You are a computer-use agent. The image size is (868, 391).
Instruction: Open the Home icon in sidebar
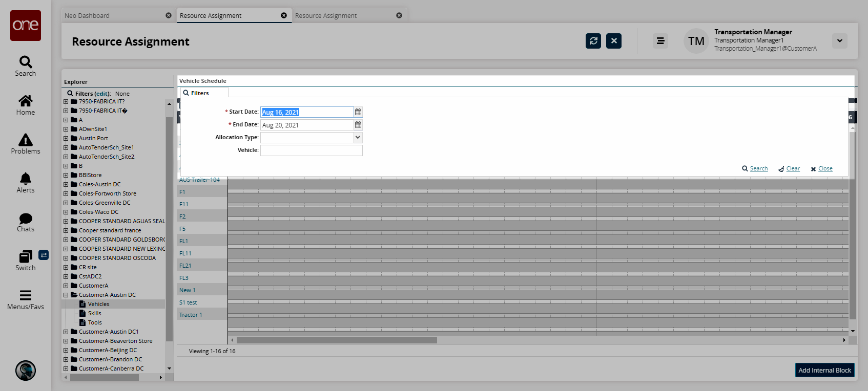pos(26,101)
